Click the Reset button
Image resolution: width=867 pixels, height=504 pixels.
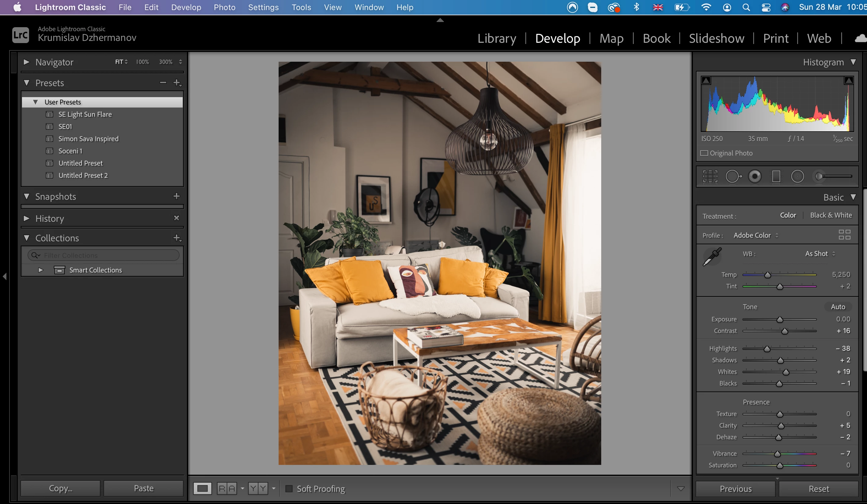pyautogui.click(x=818, y=489)
